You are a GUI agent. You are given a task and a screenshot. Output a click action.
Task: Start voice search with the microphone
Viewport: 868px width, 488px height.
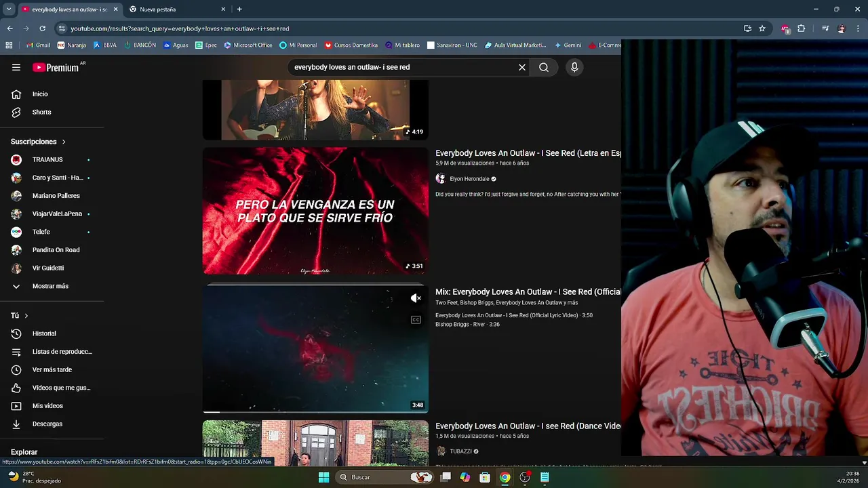coord(574,67)
